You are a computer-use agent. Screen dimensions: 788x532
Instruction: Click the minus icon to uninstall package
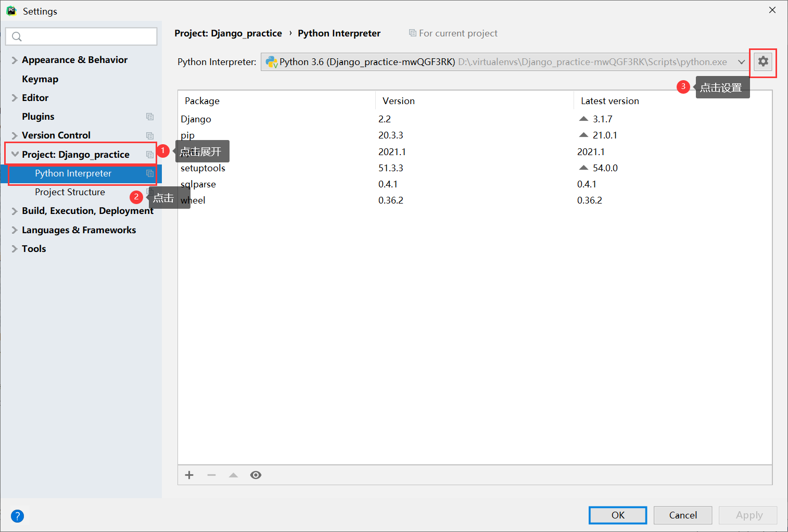[211, 475]
